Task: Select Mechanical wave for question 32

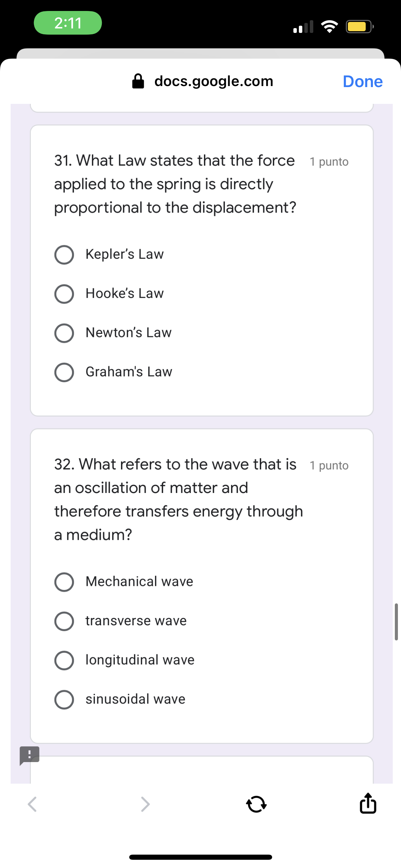Action: click(x=64, y=582)
